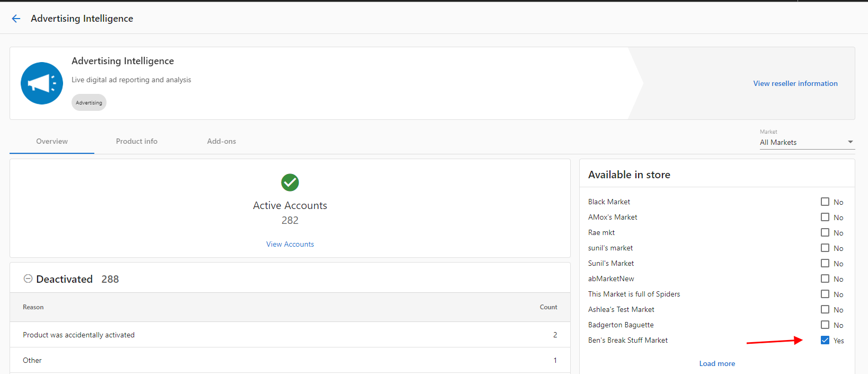This screenshot has height=374, width=868.
Task: Toggle lowercase sunil's market checkbox
Action: (825, 248)
